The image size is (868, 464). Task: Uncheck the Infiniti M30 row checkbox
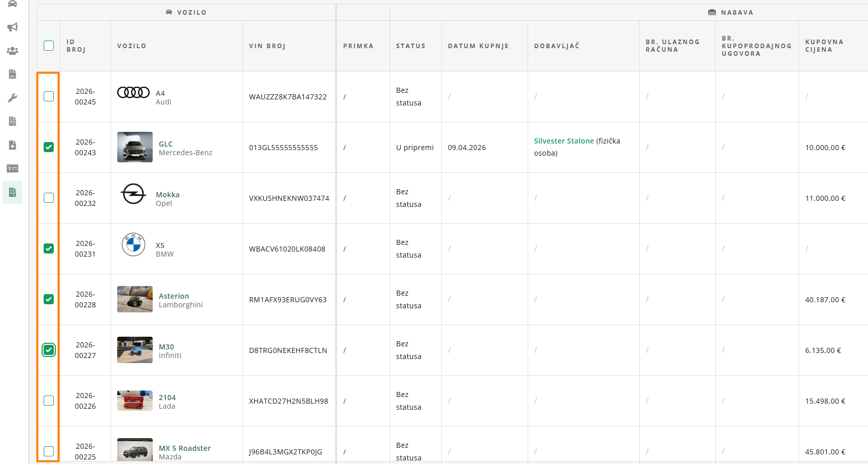tap(49, 350)
